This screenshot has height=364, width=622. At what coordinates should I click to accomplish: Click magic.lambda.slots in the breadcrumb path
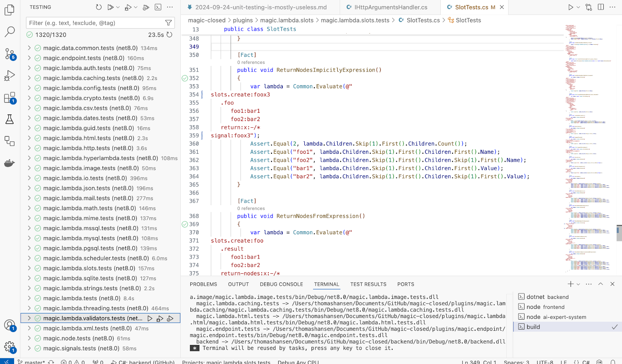(287, 20)
